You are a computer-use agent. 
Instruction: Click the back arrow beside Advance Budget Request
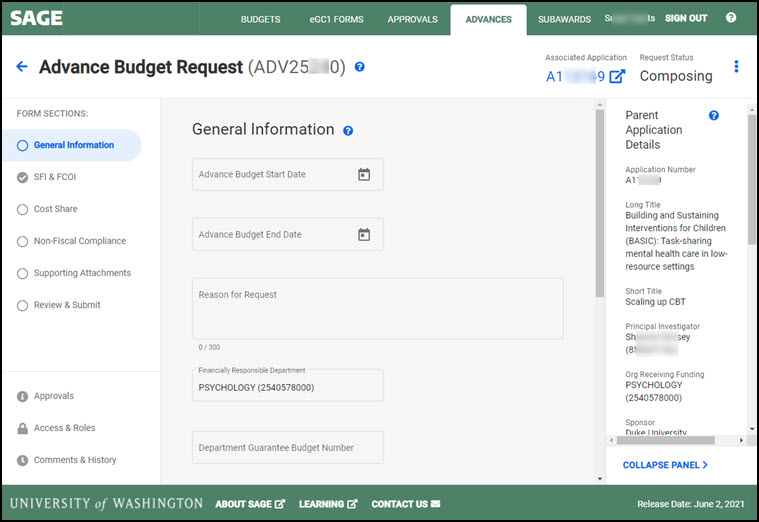pyautogui.click(x=22, y=66)
